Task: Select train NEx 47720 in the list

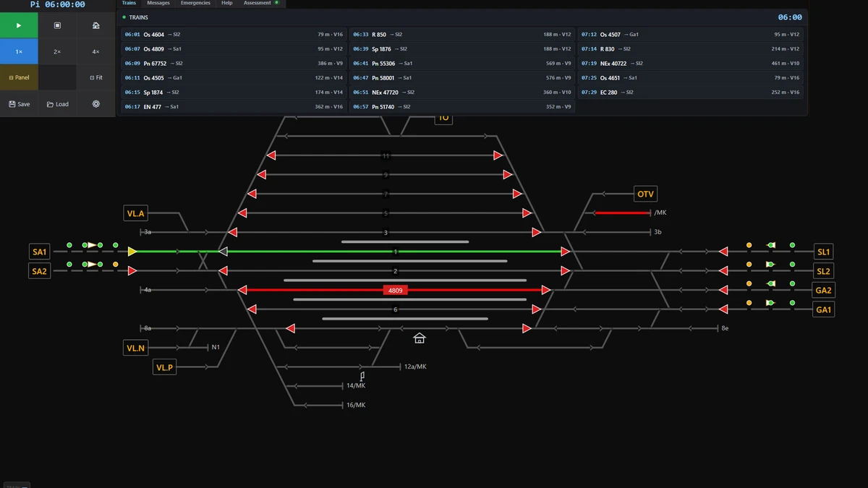Action: pos(462,92)
